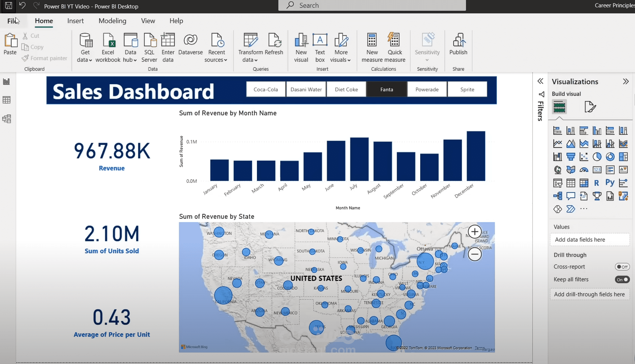Select the Card (123) visual icon
635x364 pixels.
click(x=597, y=170)
